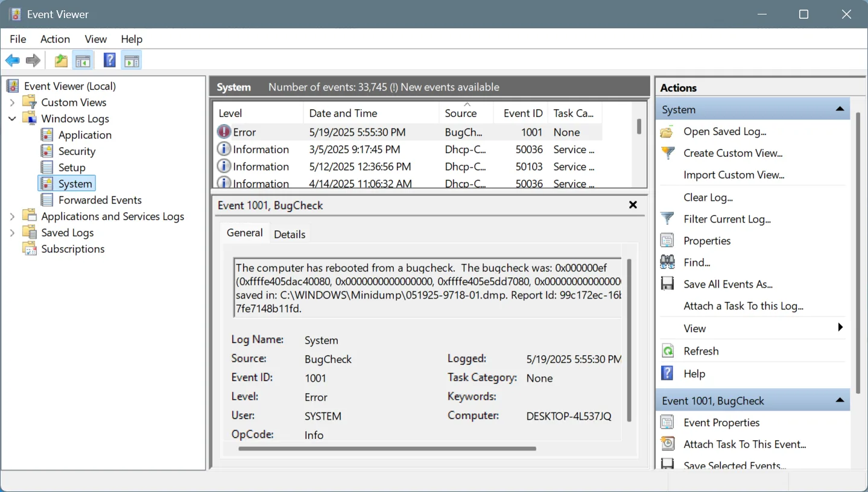The height and width of the screenshot is (492, 868).
Task: Click the computer name DESKTOP-4L537JQ
Action: pos(569,416)
